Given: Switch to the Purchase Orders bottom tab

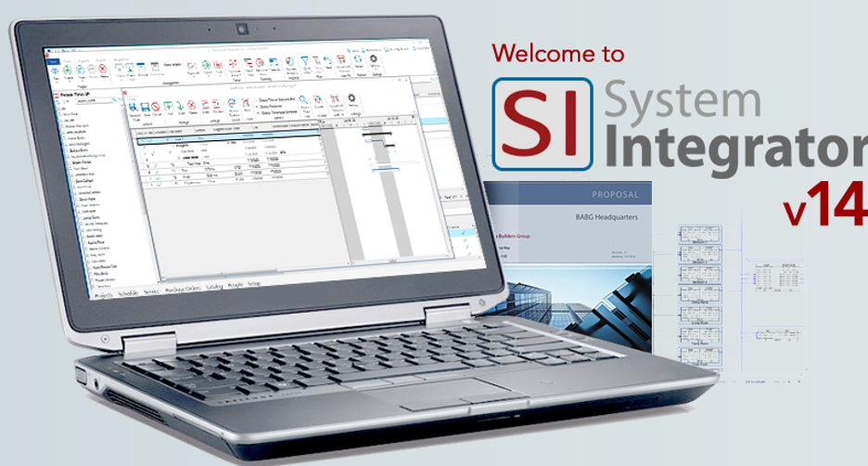Looking at the screenshot, I should point(183,289).
